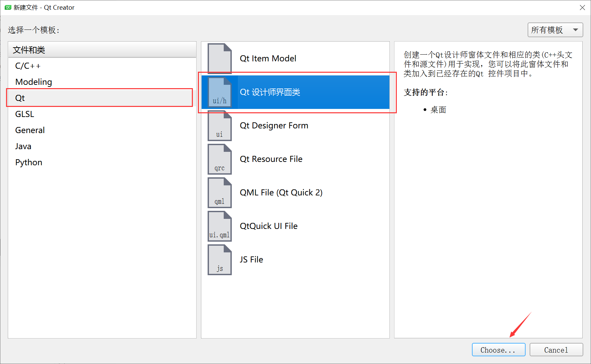The height and width of the screenshot is (364, 591).
Task: Click the js file icon
Action: click(220, 259)
